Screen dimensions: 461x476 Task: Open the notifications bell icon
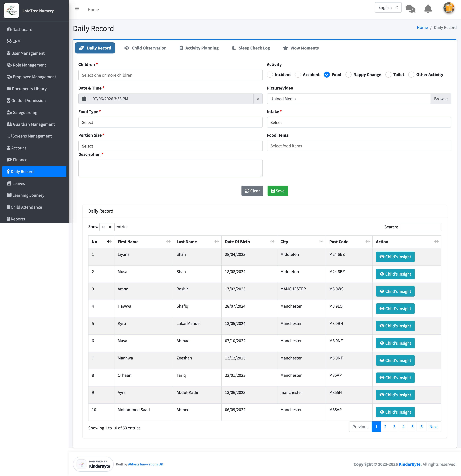coord(428,9)
